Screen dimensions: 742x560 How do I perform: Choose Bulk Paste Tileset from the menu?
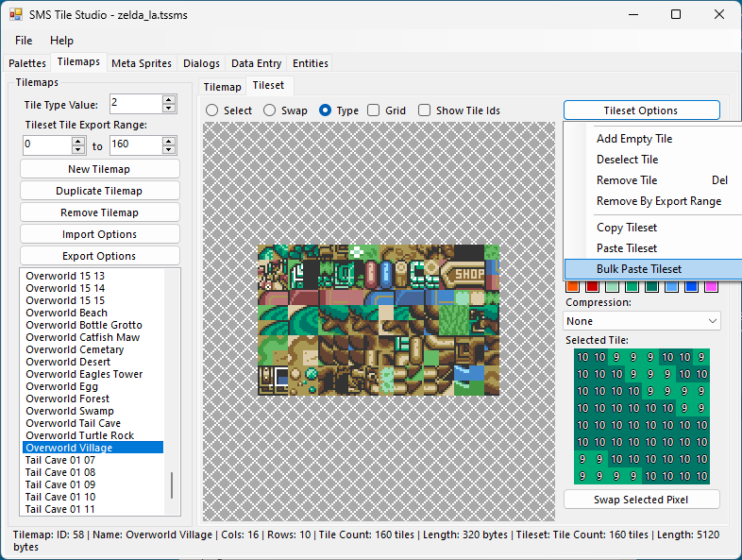(x=653, y=269)
